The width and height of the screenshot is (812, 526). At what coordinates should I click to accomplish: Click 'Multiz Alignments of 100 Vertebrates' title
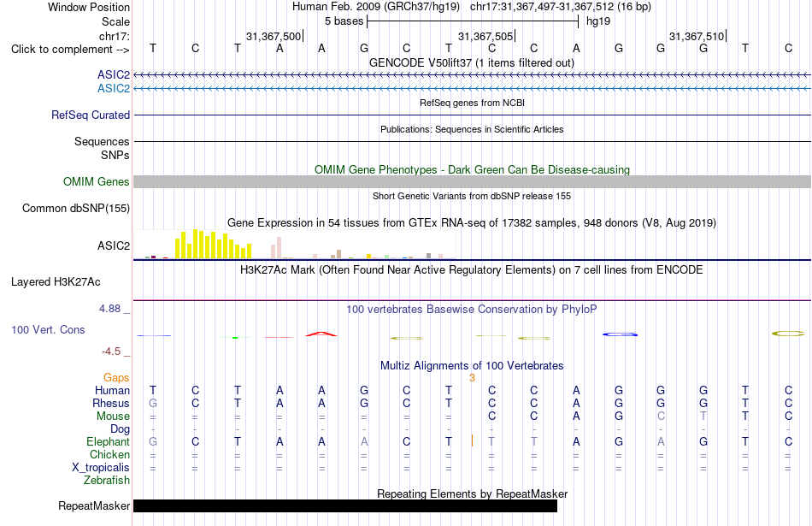coord(472,365)
